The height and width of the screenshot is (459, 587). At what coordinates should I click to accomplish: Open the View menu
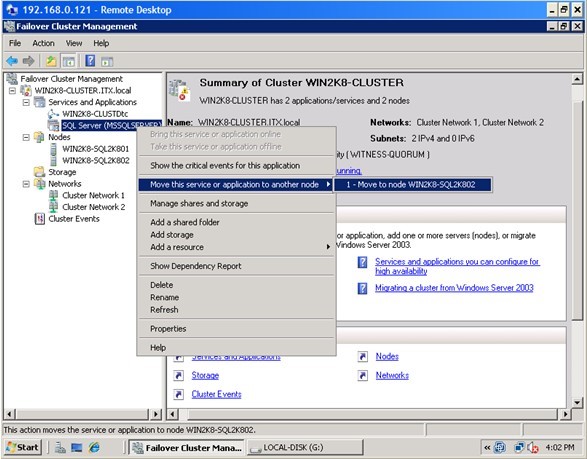(74, 43)
